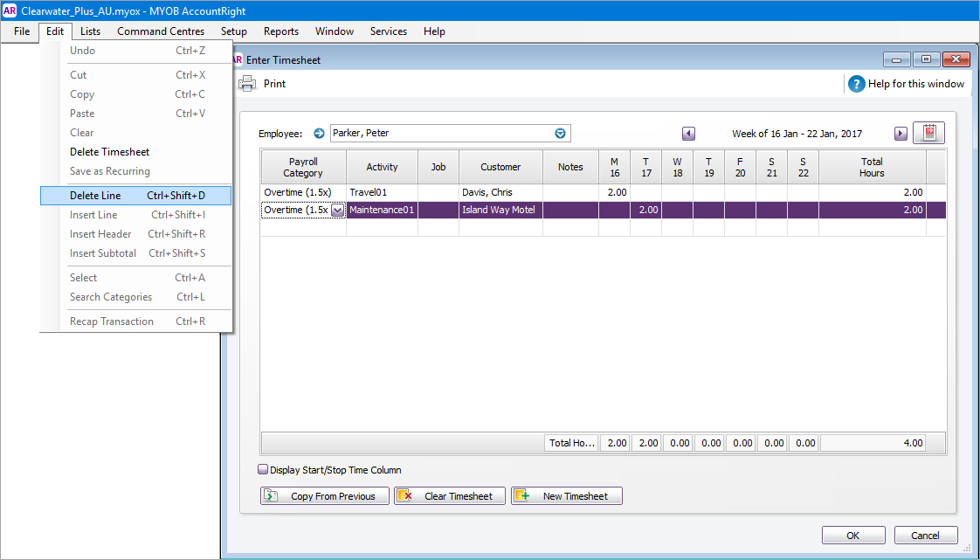Go to the previous week arrow
This screenshot has width=980, height=560.
(x=689, y=133)
